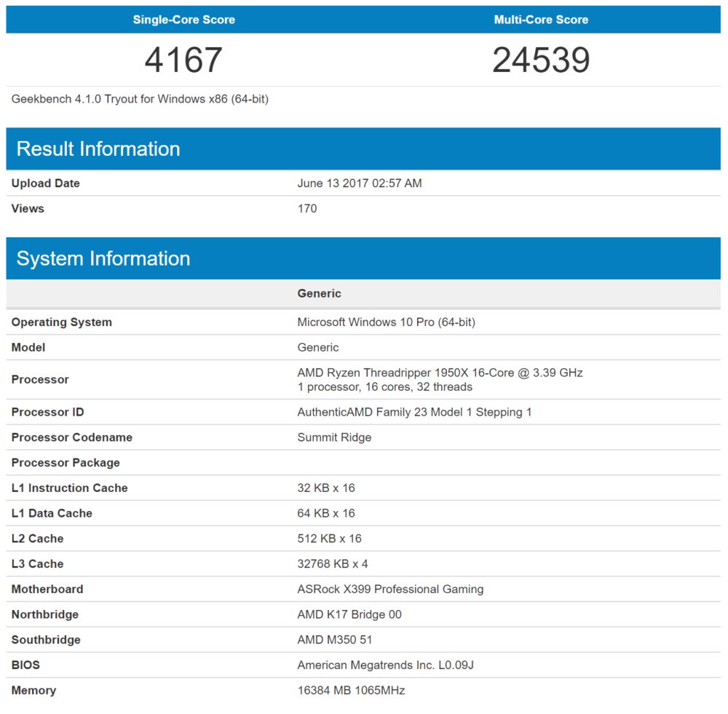Click the Geekbench 4.1.0 Tryout version line
The width and height of the screenshot is (728, 714).
(140, 99)
